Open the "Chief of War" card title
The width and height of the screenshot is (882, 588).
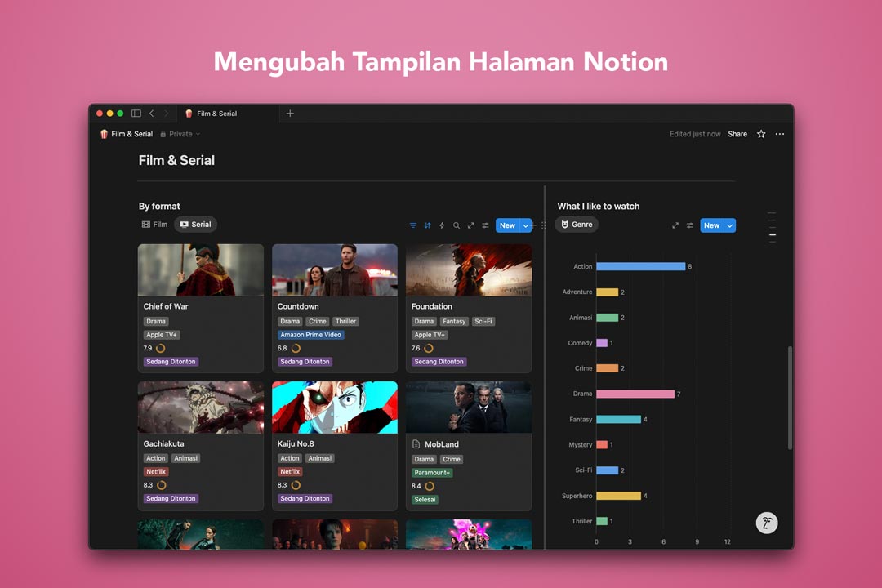coord(165,306)
